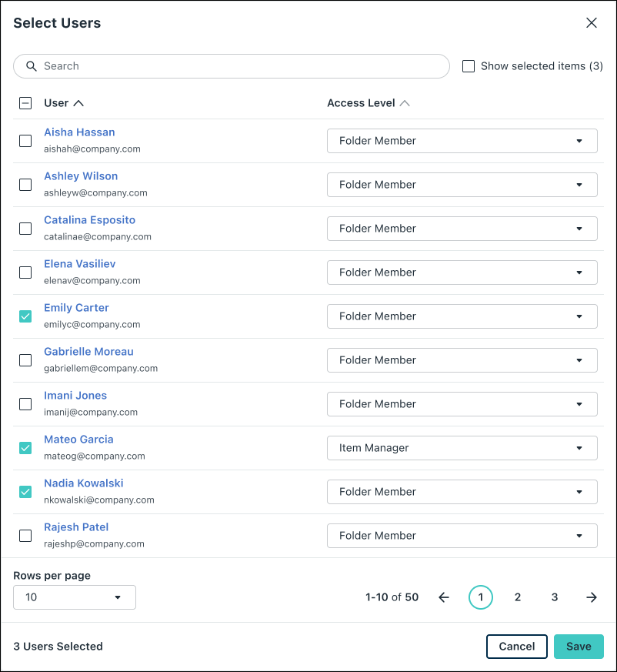The height and width of the screenshot is (672, 617).
Task: Open Catalina Esposito's profile link
Action: click(x=89, y=219)
